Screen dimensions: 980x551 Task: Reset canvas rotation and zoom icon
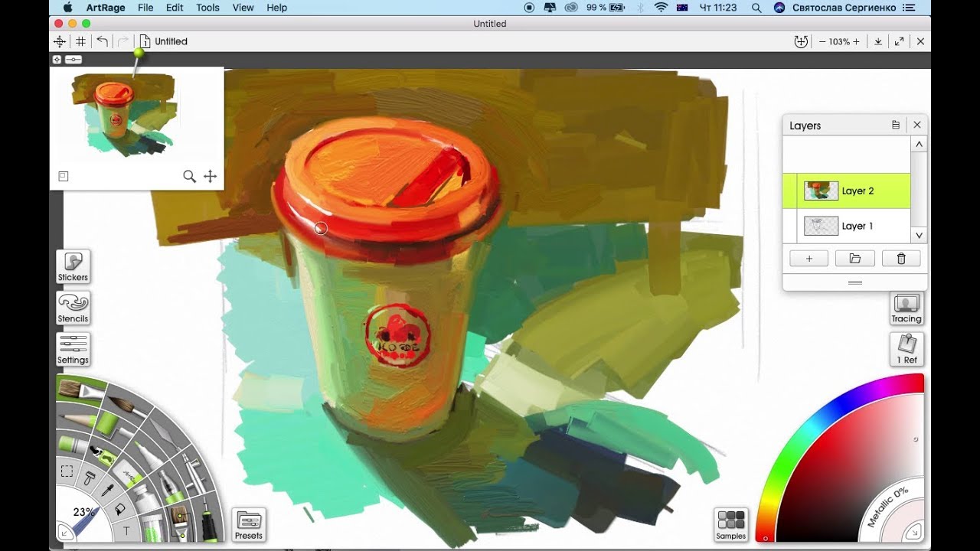802,41
